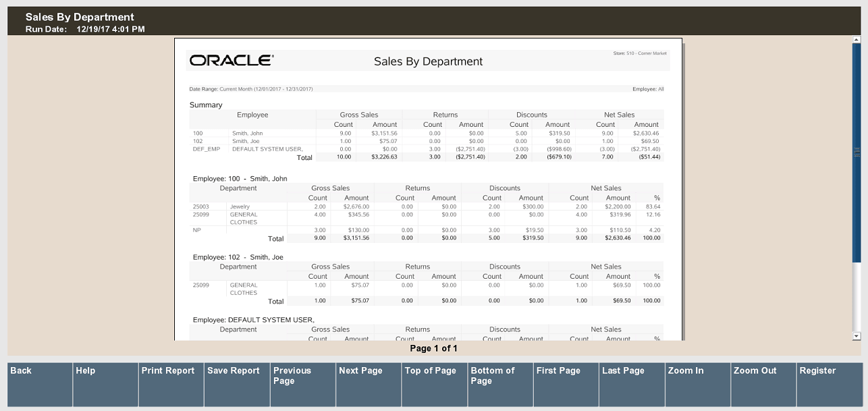Image resolution: width=868 pixels, height=411 pixels.
Task: Select the 'Smith, Joe' summary row name
Action: 246,141
